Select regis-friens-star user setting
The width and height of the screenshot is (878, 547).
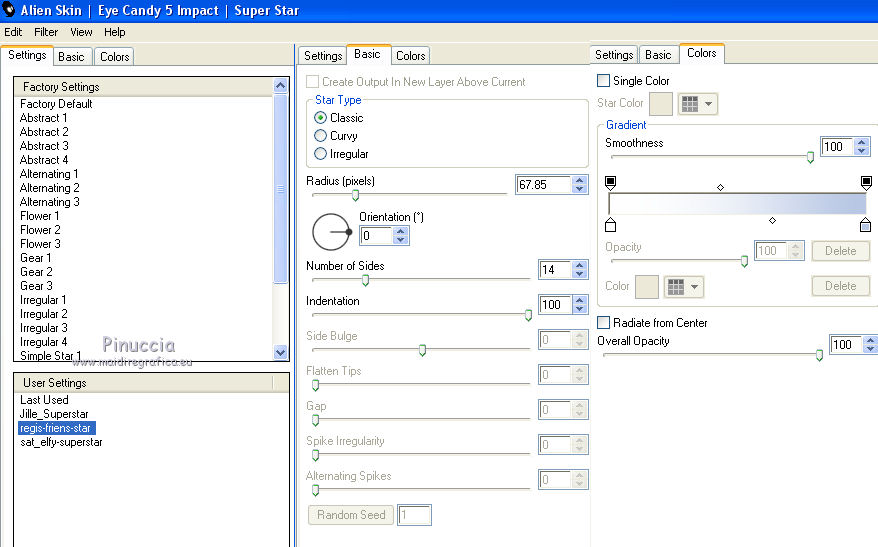pyautogui.click(x=56, y=428)
